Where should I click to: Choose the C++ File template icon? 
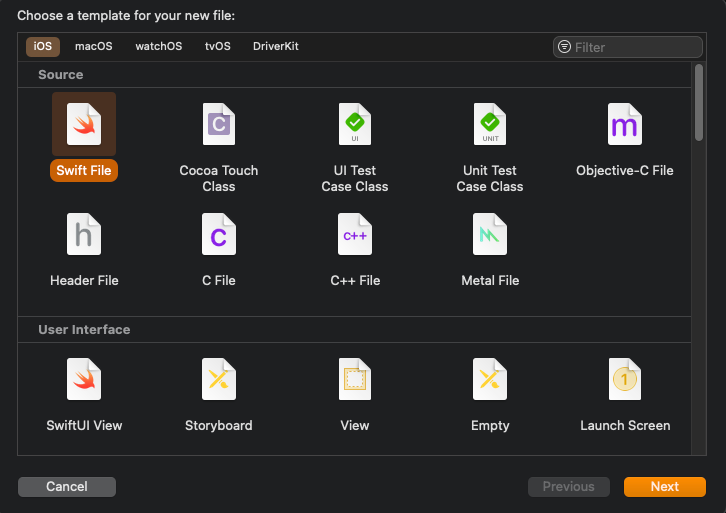pyautogui.click(x=355, y=234)
